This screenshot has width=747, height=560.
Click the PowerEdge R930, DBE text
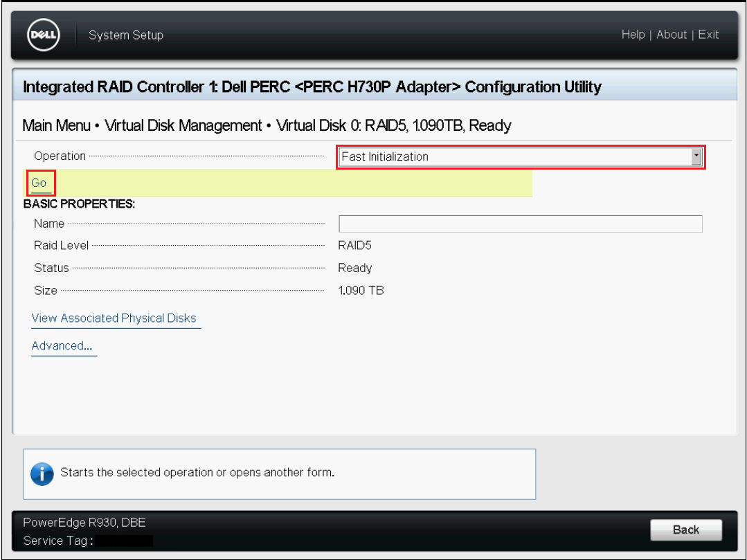[x=84, y=523]
